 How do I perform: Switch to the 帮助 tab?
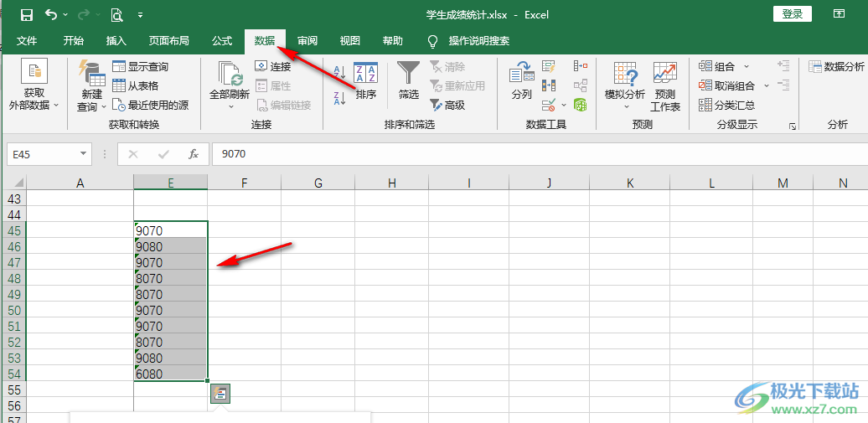coord(393,41)
